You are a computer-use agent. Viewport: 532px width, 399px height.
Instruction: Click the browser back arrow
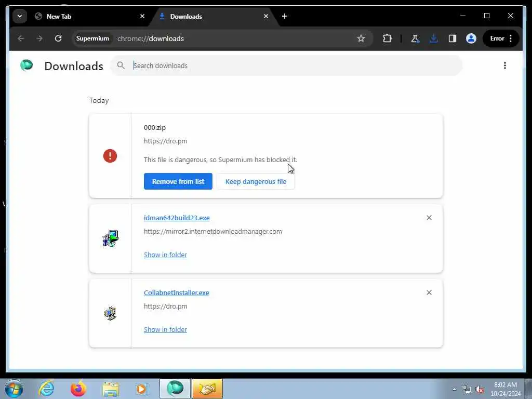(x=21, y=38)
